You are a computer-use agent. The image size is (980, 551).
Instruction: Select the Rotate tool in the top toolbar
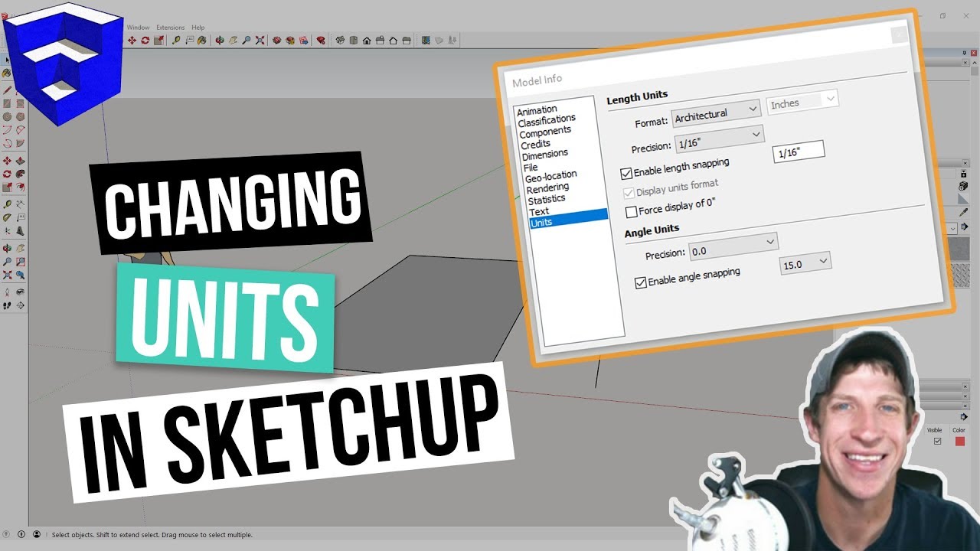click(145, 40)
